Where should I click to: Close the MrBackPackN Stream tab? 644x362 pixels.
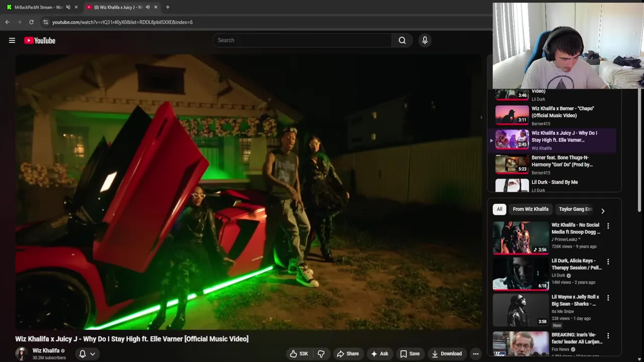76,7
